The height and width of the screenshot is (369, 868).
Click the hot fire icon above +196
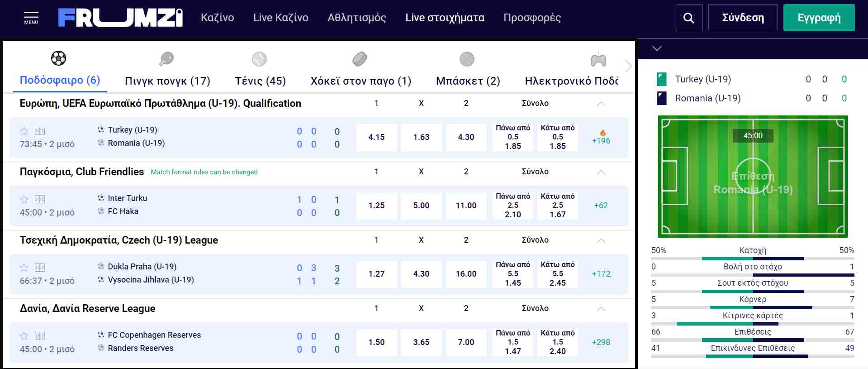[x=602, y=133]
